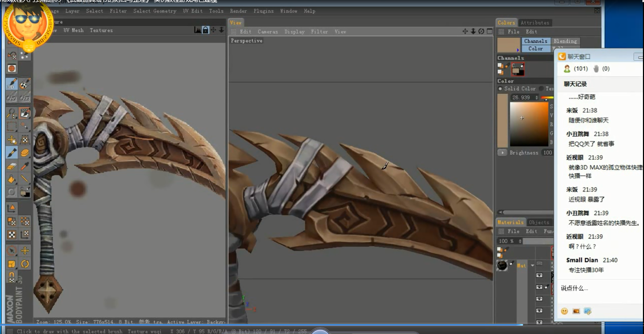Click the selected color channel icon in Channels

click(518, 69)
